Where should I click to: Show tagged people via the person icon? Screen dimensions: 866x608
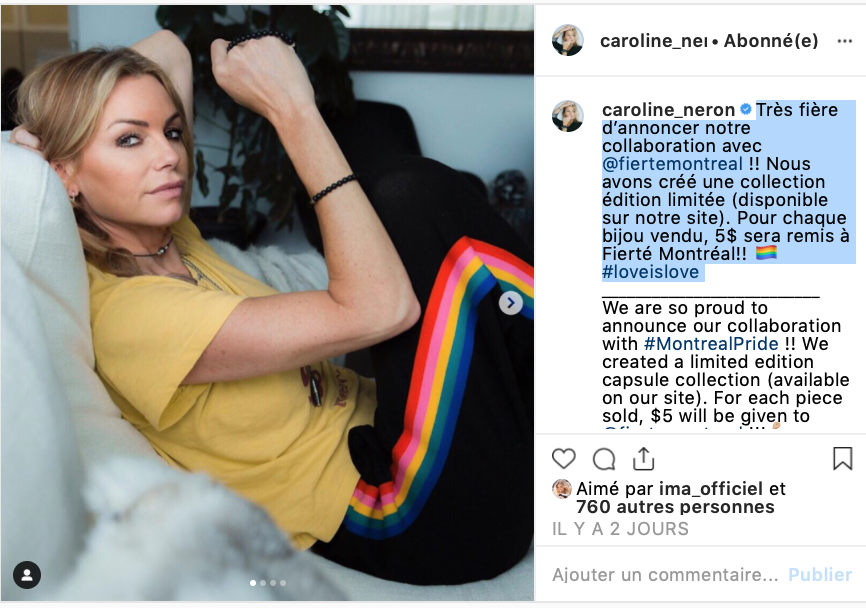coord(27,575)
